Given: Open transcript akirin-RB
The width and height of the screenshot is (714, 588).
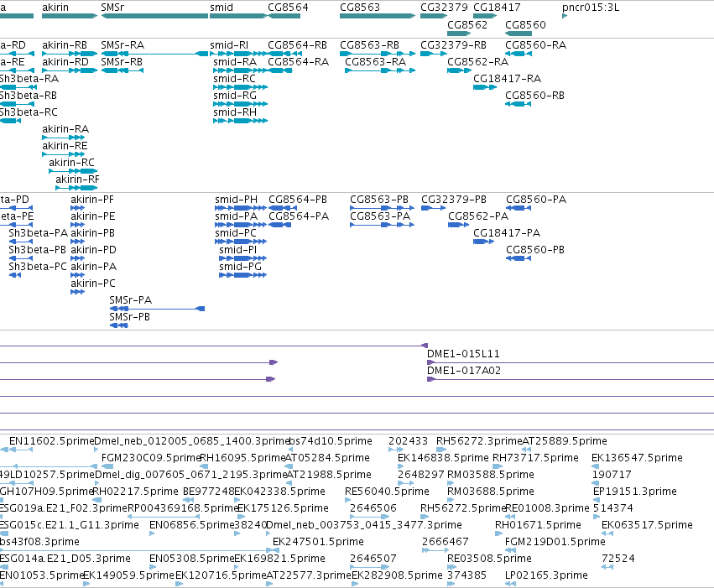Looking at the screenshot, I should (65, 45).
